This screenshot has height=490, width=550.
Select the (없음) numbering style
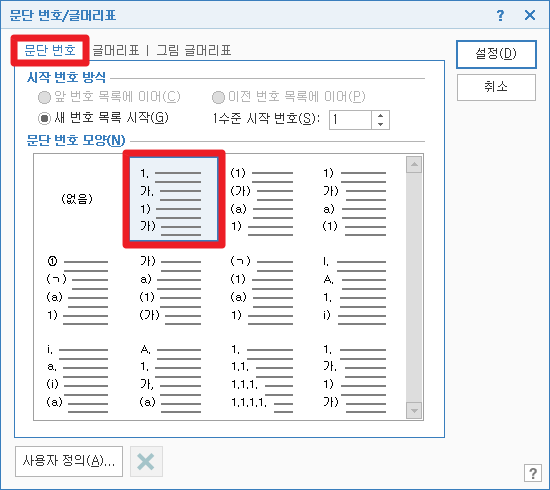click(x=77, y=199)
